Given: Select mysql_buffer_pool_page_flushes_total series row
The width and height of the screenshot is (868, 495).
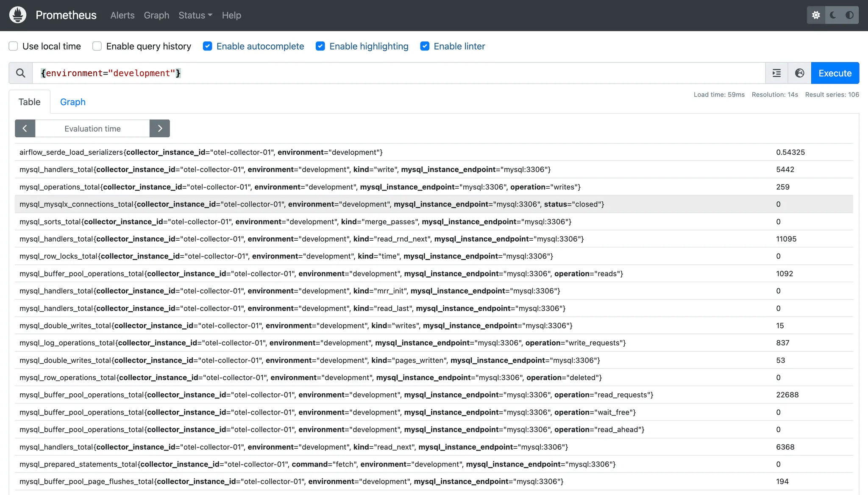Looking at the screenshot, I should point(434,481).
